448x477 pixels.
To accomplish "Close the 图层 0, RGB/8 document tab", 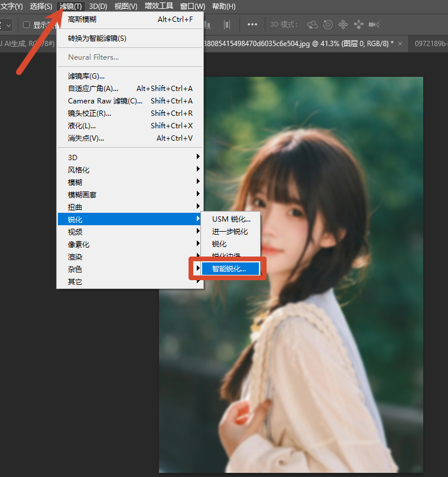I will click(x=400, y=44).
